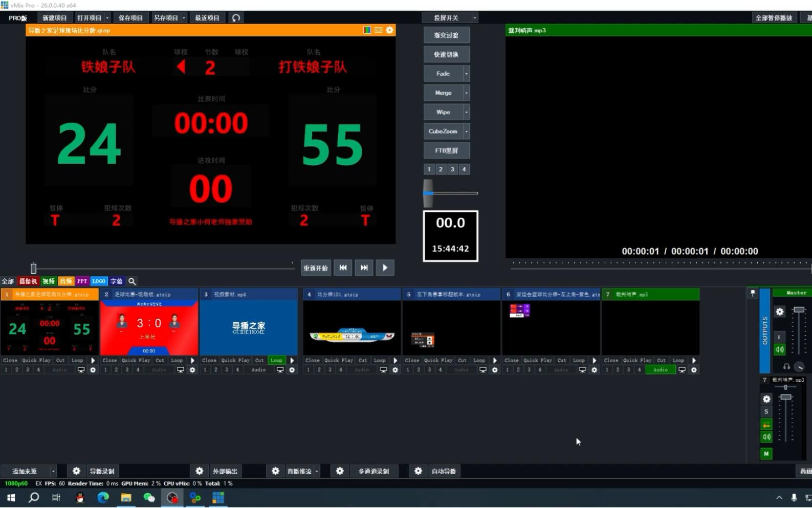
Task: Click the FTB黑屏 button
Action: click(446, 150)
